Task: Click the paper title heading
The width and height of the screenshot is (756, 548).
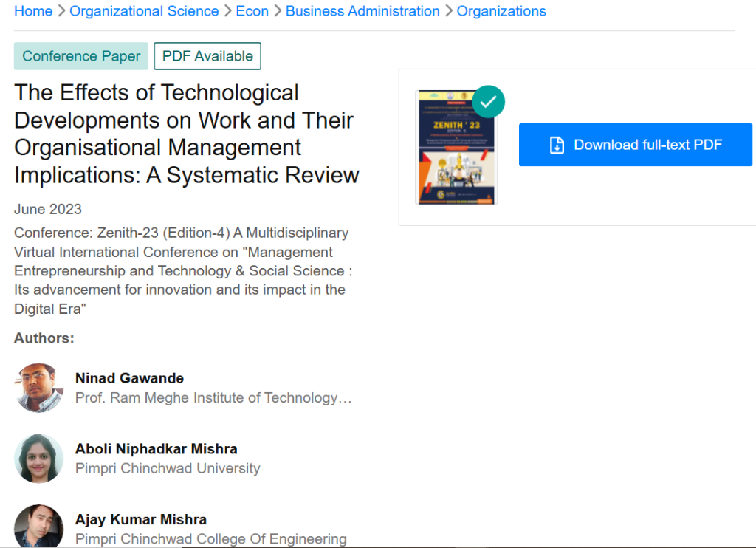Action: click(x=186, y=134)
